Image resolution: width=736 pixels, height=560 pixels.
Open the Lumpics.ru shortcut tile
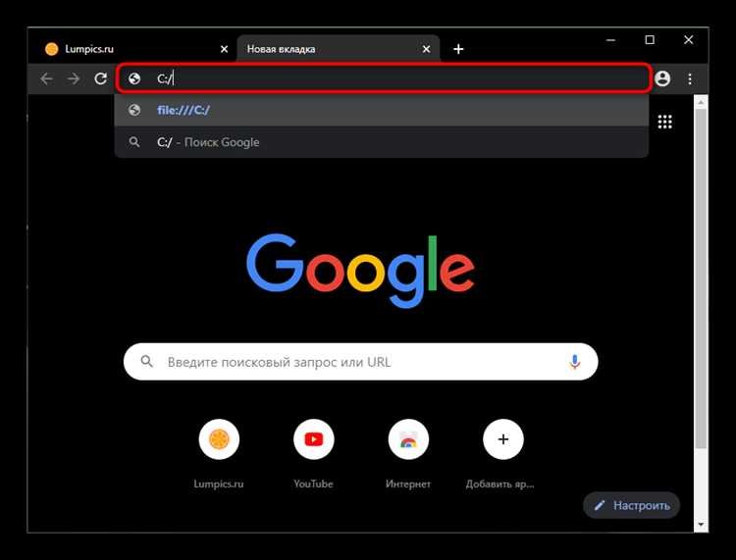click(219, 439)
